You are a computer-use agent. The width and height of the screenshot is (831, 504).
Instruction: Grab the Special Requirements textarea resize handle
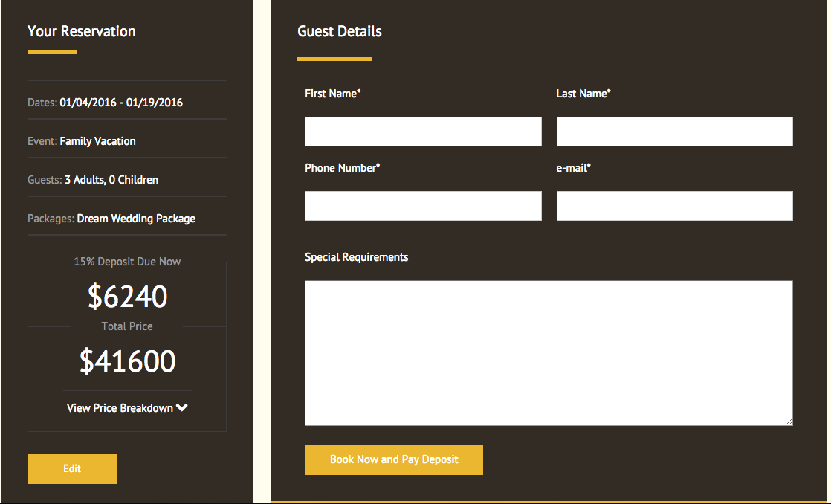(789, 421)
